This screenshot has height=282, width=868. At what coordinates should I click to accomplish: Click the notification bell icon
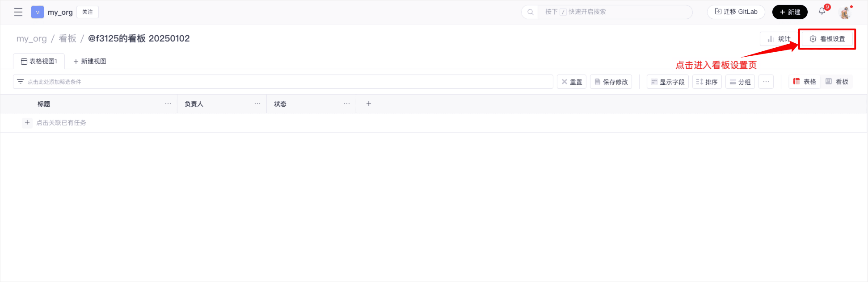(822, 12)
